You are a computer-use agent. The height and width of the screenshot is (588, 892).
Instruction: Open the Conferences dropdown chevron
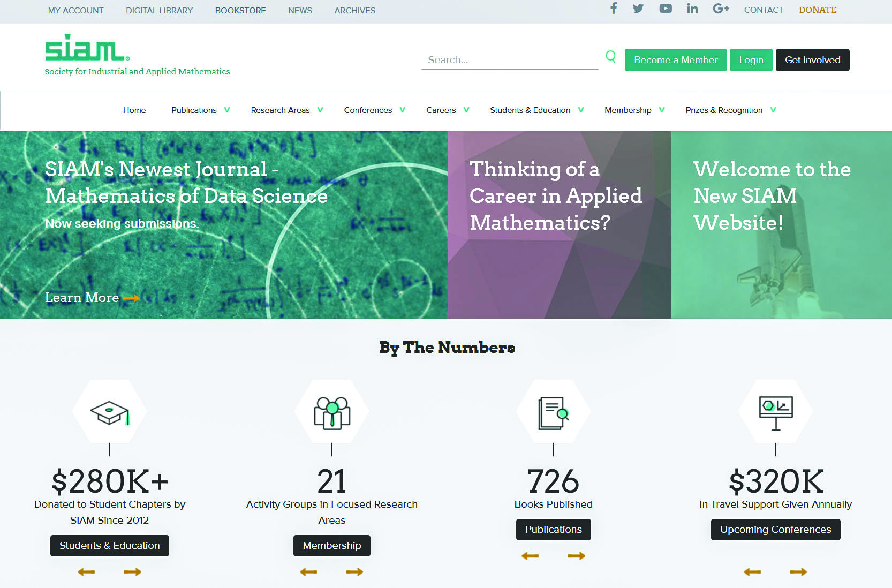[x=402, y=110]
